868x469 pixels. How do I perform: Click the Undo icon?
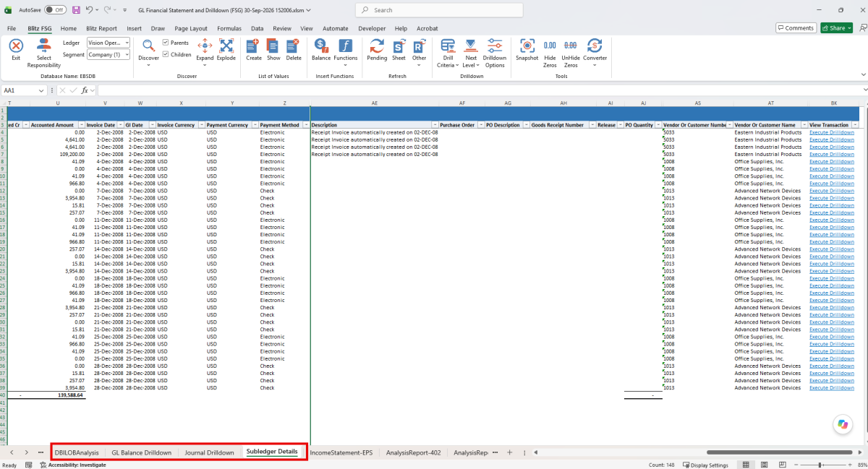click(89, 10)
